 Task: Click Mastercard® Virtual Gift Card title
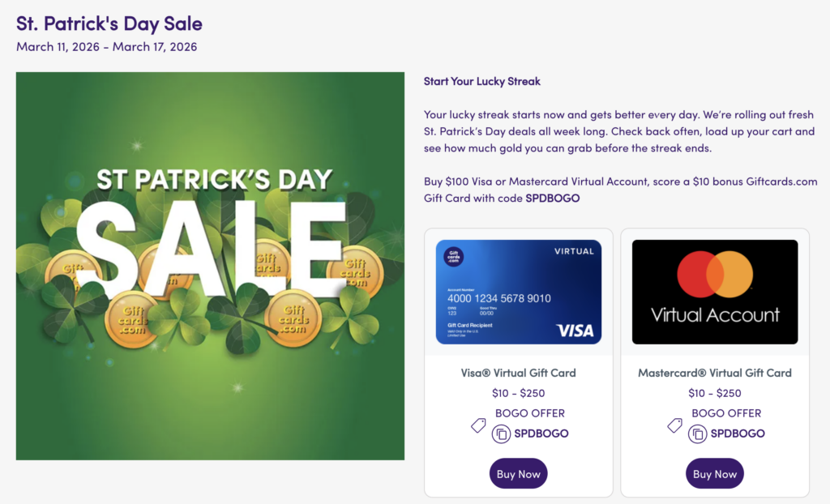(715, 373)
